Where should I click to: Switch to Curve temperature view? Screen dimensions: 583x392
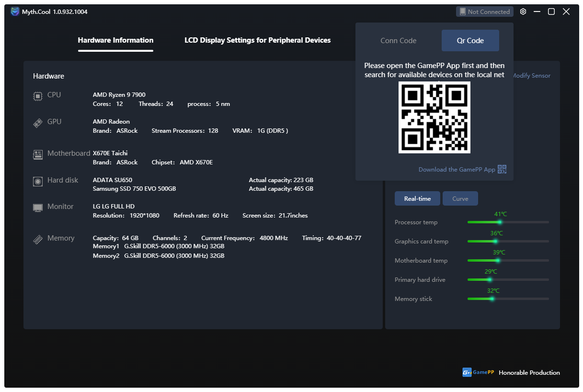point(460,198)
